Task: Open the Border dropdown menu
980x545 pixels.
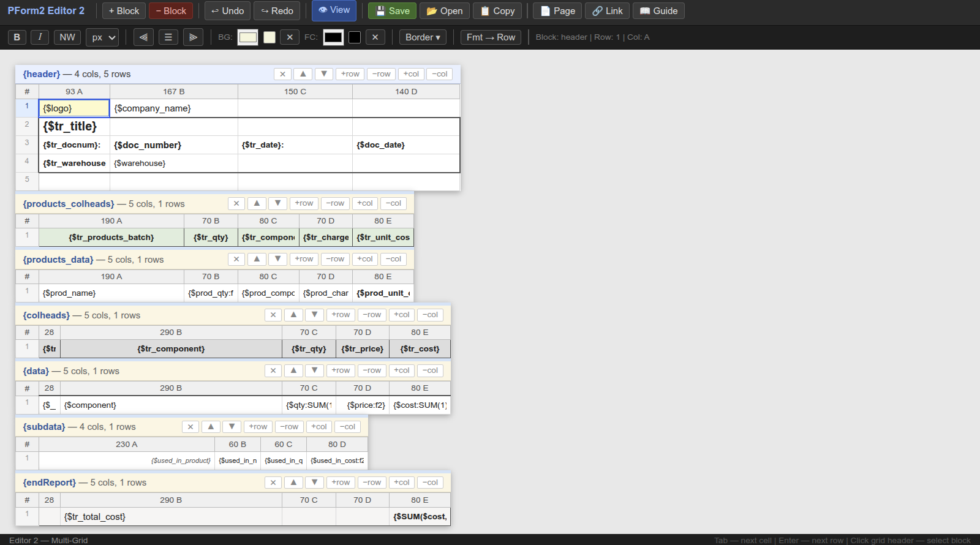Action: coord(423,37)
